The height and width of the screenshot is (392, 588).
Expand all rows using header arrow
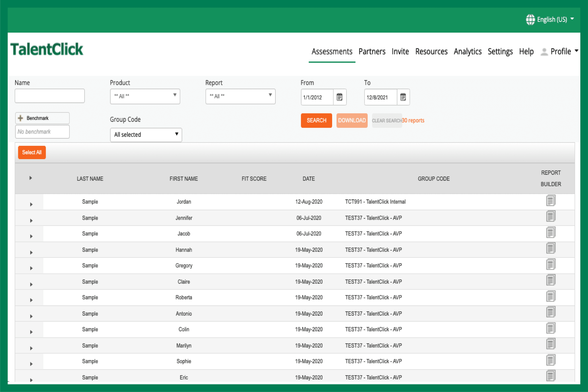coord(31,178)
